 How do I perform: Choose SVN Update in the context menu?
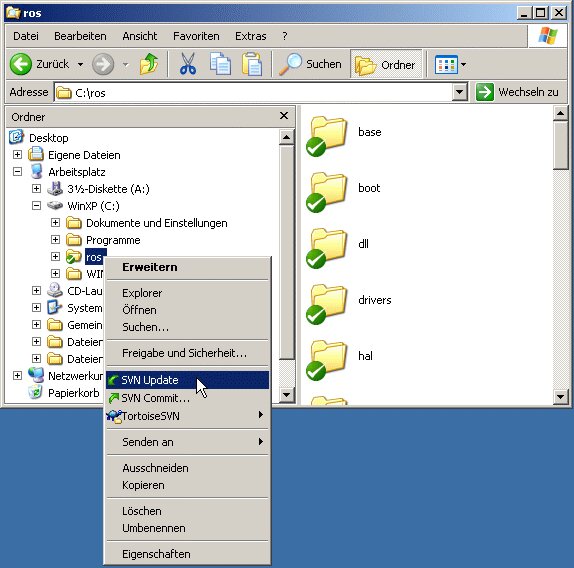pos(187,380)
